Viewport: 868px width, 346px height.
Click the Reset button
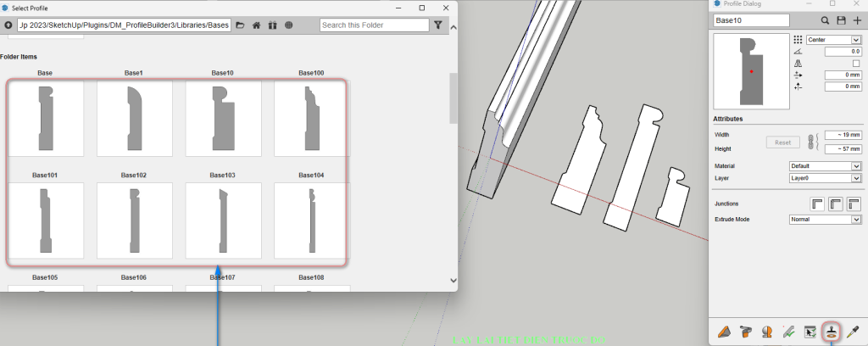pos(782,142)
